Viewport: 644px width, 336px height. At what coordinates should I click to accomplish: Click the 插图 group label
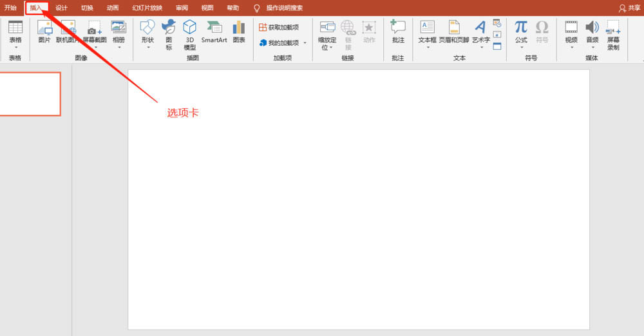[193, 58]
